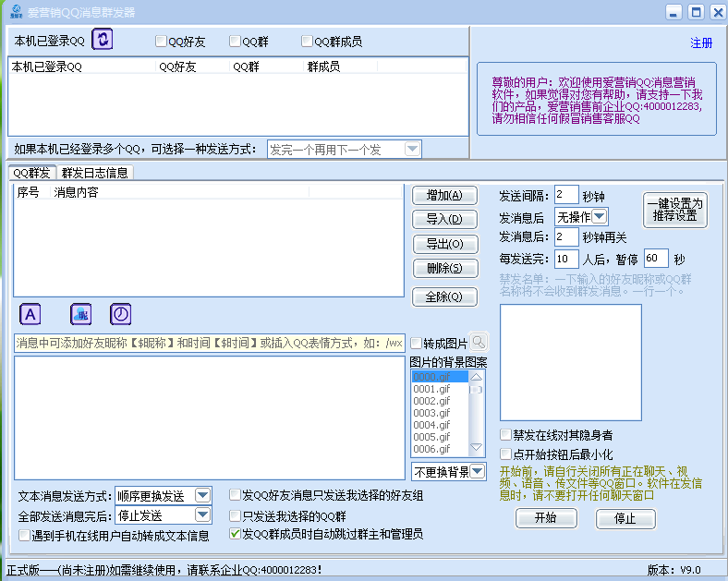
Task: Open the 不更换背景 dropdown
Action: [x=478, y=472]
